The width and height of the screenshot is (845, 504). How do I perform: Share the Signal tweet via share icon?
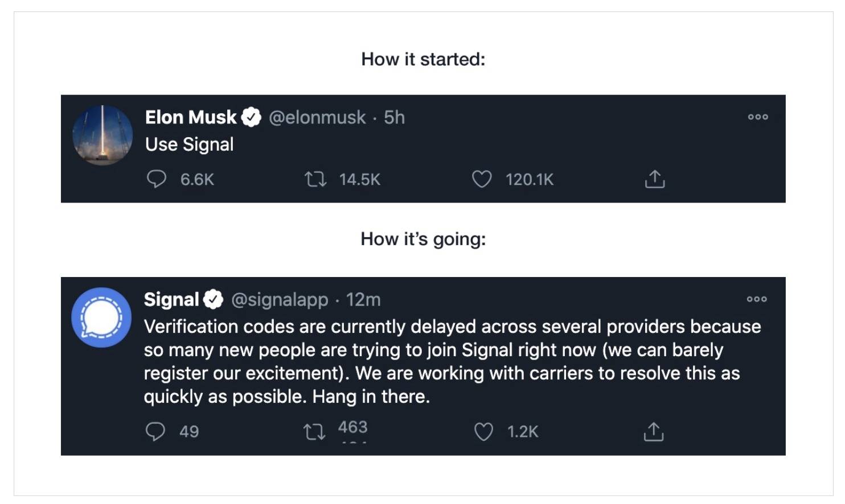click(x=654, y=432)
